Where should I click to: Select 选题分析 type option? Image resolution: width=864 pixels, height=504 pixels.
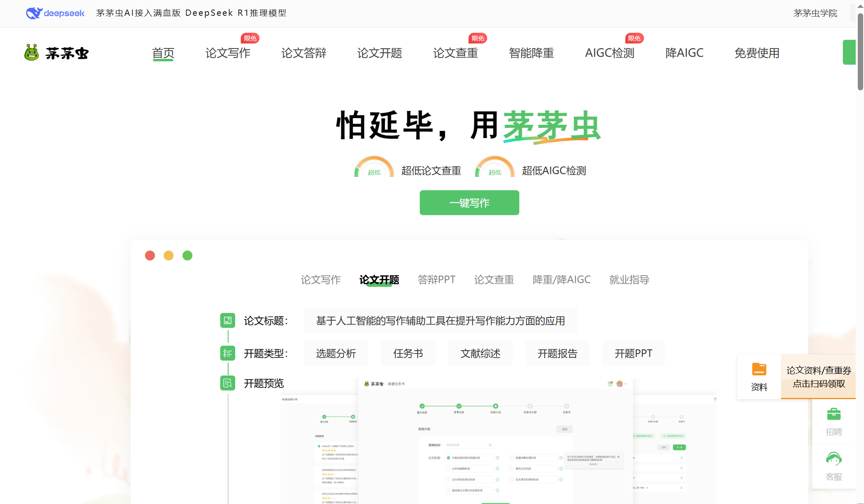click(336, 354)
